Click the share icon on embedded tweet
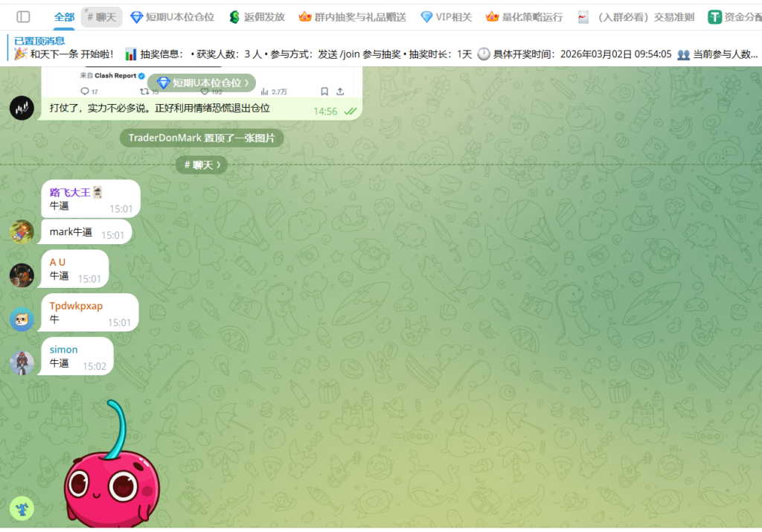Image resolution: width=762 pixels, height=532 pixels. 340,92
